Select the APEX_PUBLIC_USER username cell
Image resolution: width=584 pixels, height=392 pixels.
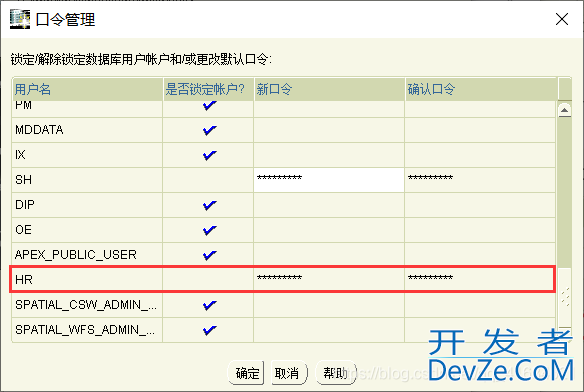[x=87, y=255]
